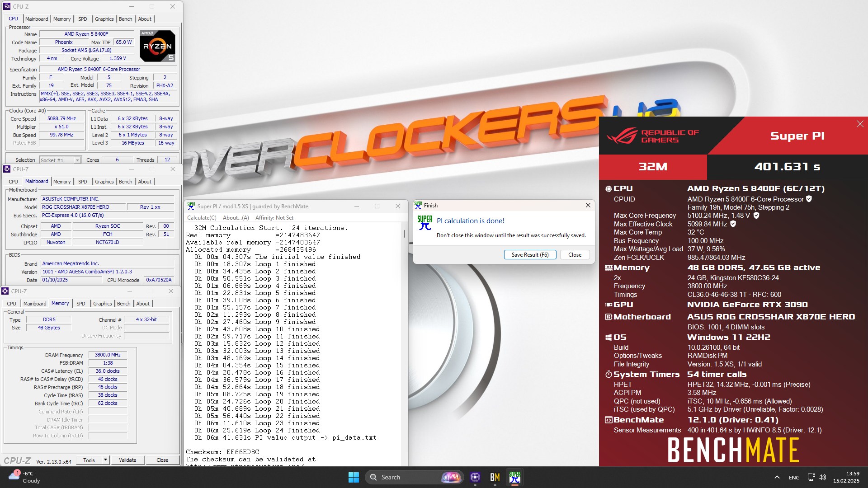
Task: Click the stopwatch icon beside System Timers
Action: (x=609, y=375)
